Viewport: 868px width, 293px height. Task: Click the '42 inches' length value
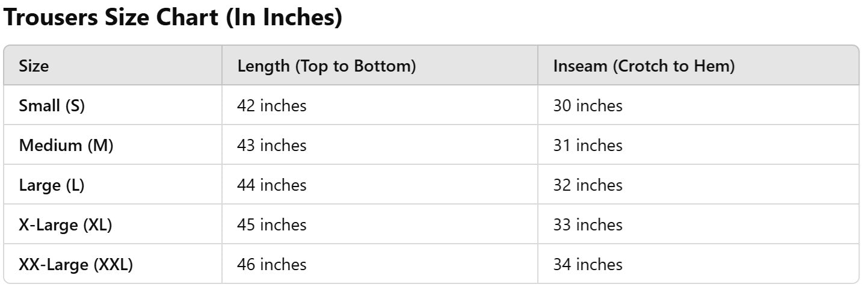(272, 106)
